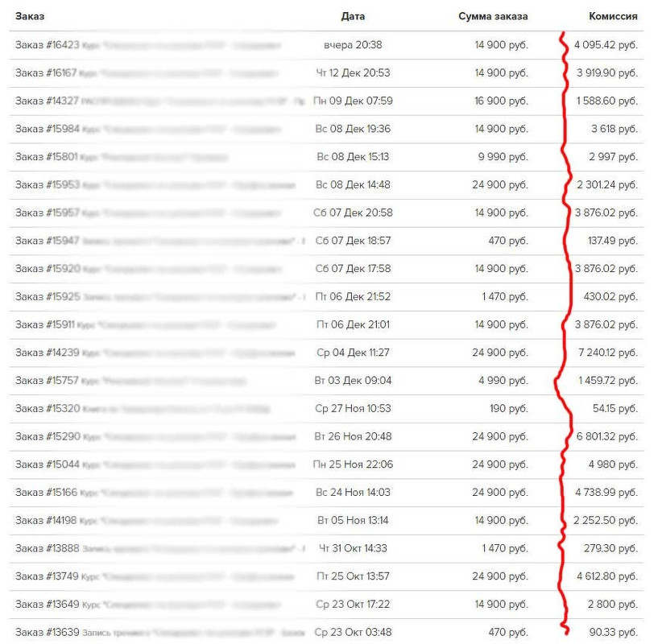
Task: Open order Заказ #16423
Action: coord(47,45)
